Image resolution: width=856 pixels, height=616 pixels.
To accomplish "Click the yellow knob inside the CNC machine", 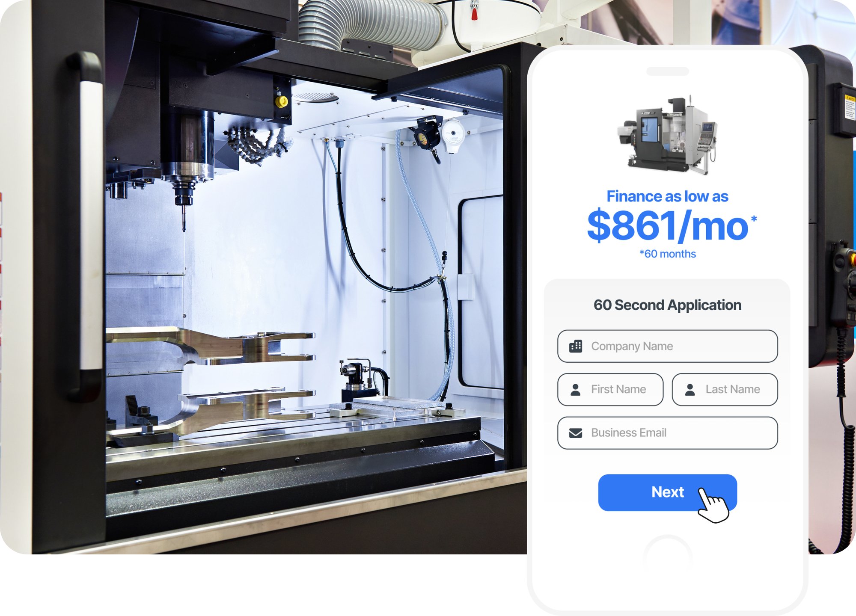I will [282, 102].
